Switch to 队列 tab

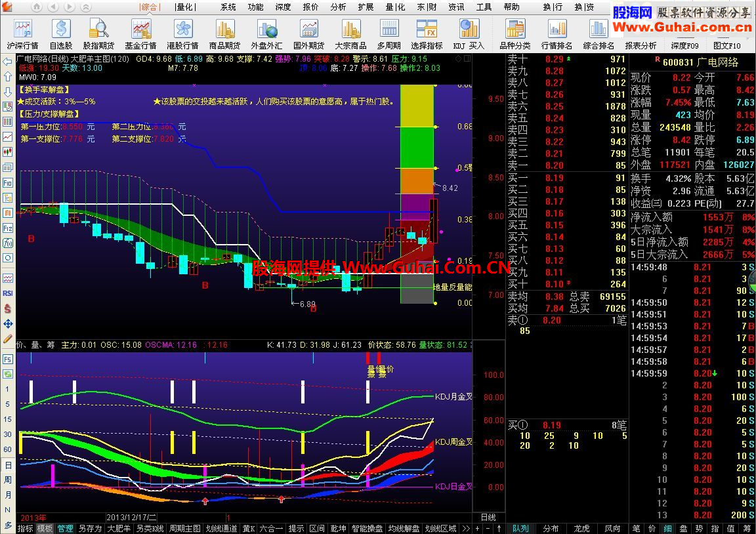520,529
